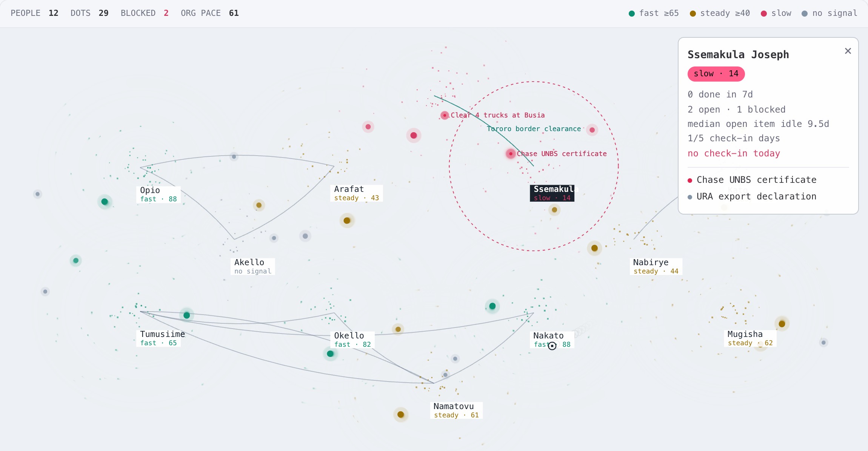Click the 'Chase UNBS certificate' red dot on map
The width and height of the screenshot is (868, 451).
(x=511, y=154)
